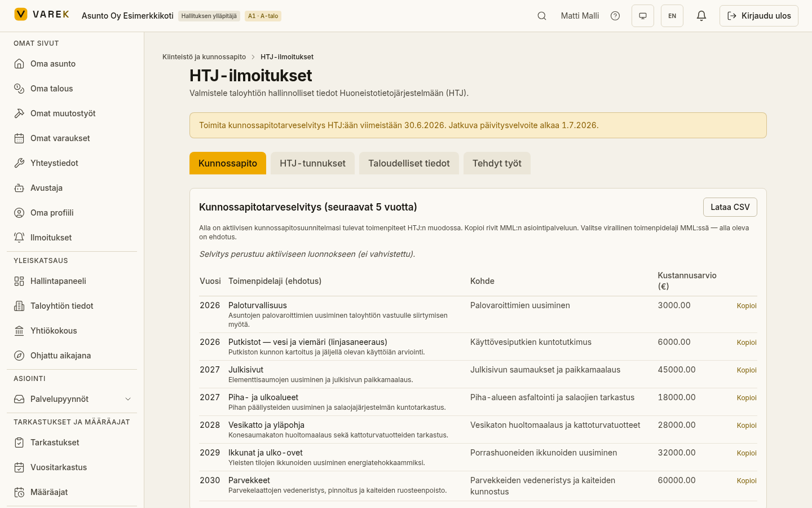Click the Kustannusarvio (€) column header
The height and width of the screenshot is (508, 812).
pos(687,281)
